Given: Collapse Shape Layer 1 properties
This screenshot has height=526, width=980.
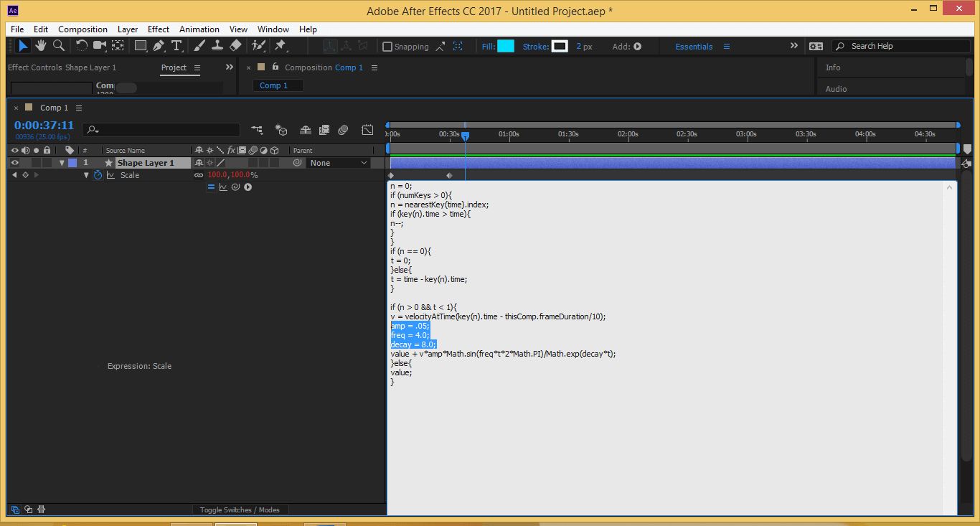Looking at the screenshot, I should pos(62,163).
